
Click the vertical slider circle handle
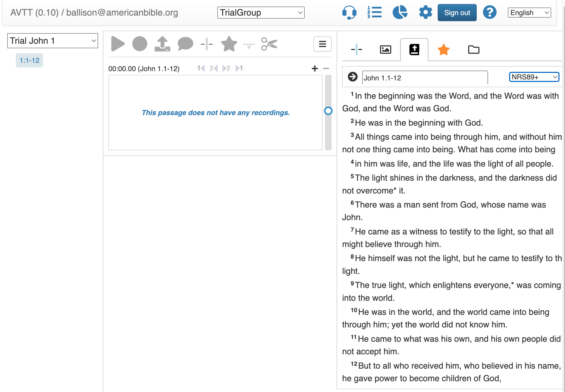click(x=328, y=111)
